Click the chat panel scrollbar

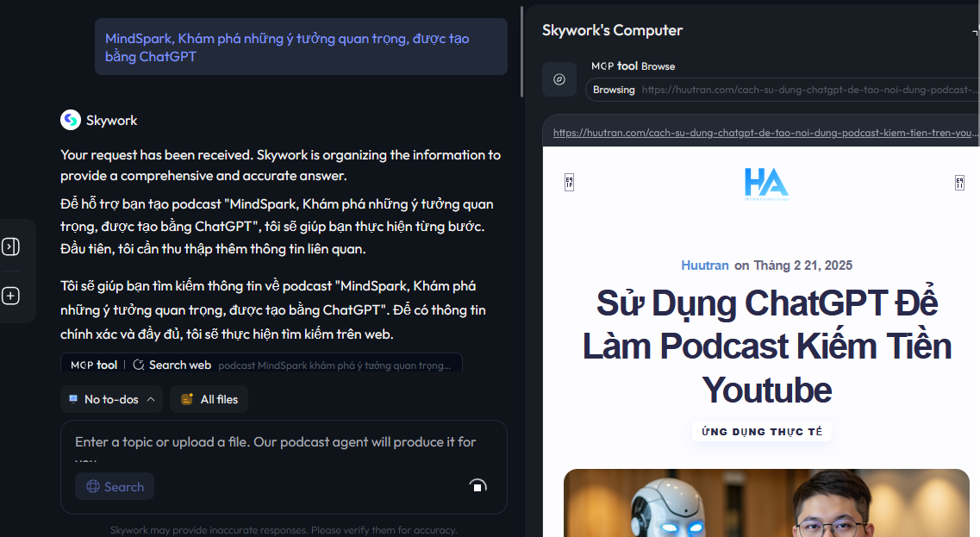521,52
